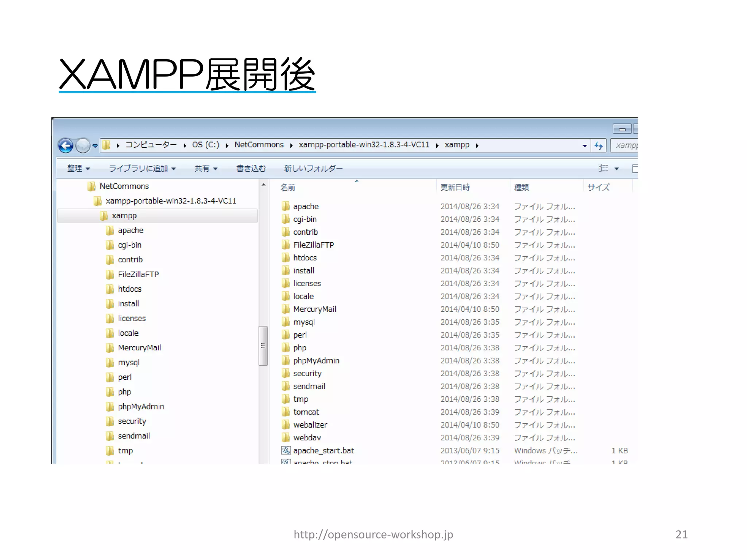Open the recent pages dropdown arrow
This screenshot has height=560, width=747.
95,146
